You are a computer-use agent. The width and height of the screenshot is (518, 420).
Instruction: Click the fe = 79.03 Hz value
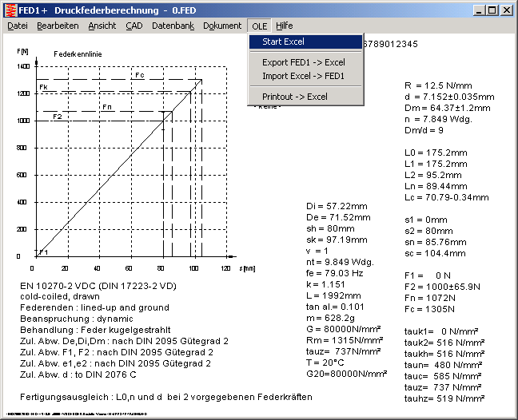point(335,273)
